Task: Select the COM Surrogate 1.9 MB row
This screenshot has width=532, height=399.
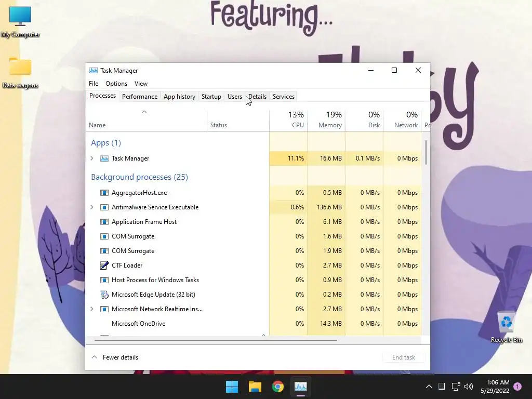Action: click(x=254, y=251)
